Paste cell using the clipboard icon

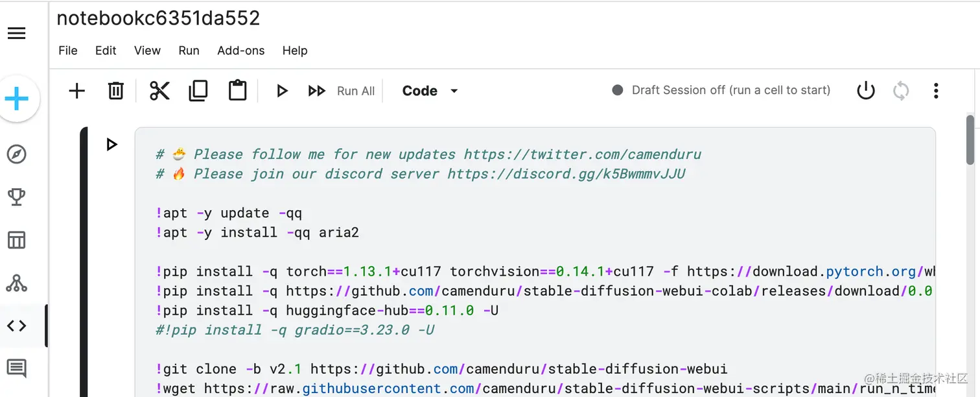tap(238, 90)
